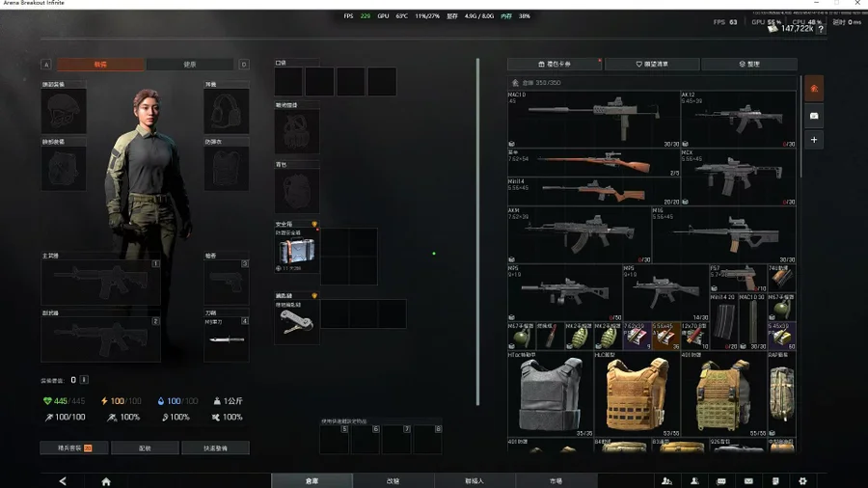Select the red flare stick item

pyautogui.click(x=551, y=336)
